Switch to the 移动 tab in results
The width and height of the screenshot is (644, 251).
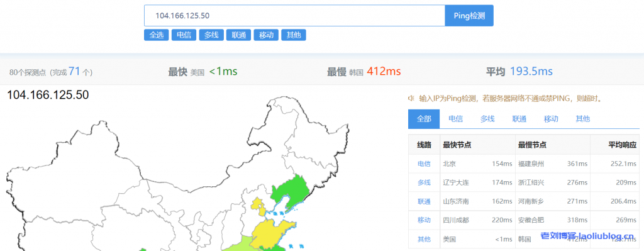click(551, 119)
